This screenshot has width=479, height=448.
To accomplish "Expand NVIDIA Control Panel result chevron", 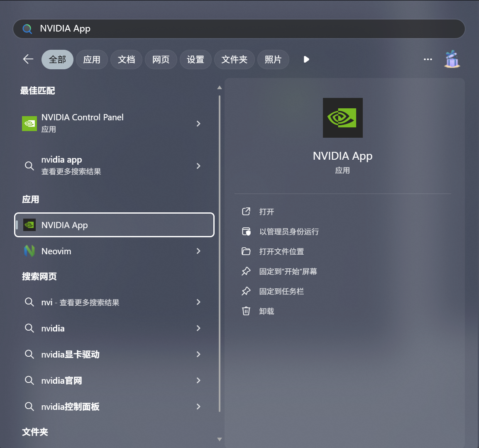I will (x=198, y=123).
